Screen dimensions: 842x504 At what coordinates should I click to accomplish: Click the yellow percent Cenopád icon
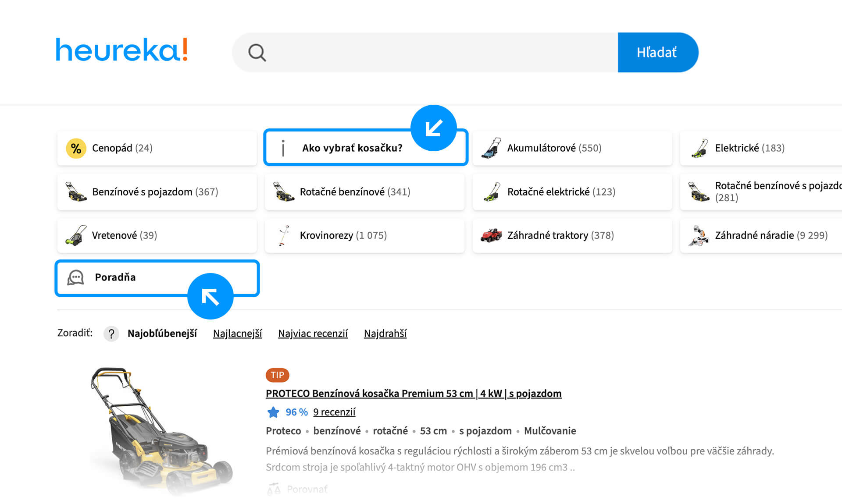(76, 148)
